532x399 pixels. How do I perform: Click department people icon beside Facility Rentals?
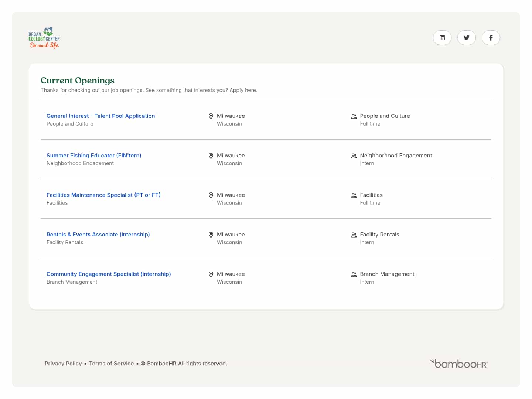[x=354, y=235]
